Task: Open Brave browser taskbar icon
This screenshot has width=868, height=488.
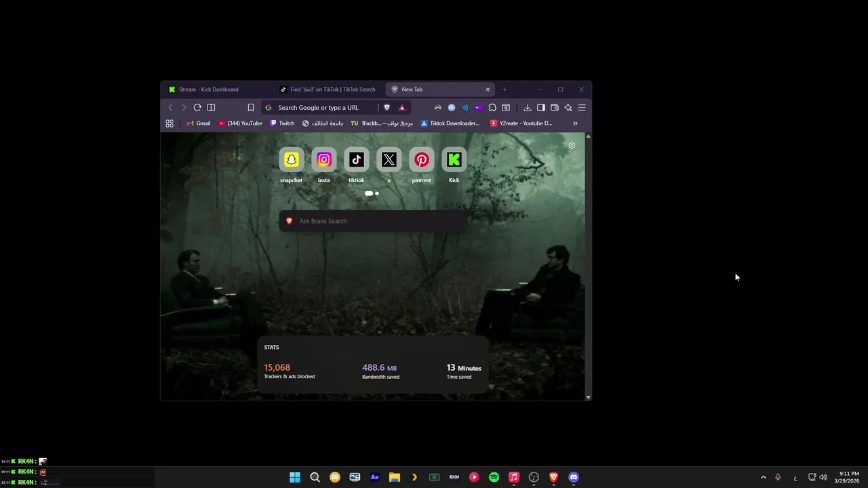Action: coord(553,477)
